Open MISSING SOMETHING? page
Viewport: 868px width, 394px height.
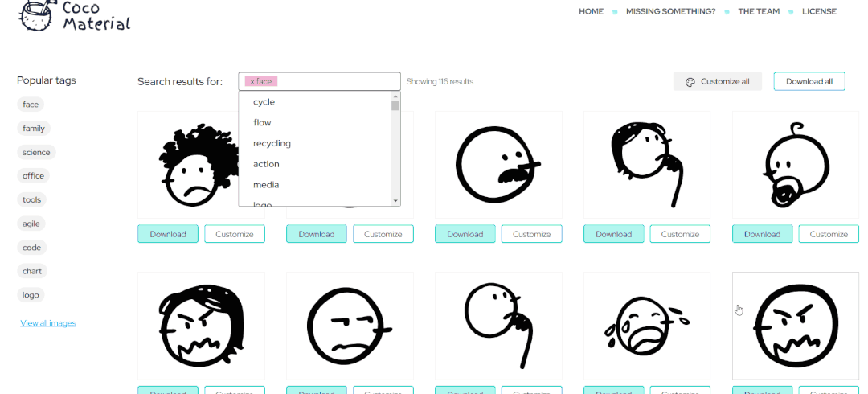[x=671, y=11]
